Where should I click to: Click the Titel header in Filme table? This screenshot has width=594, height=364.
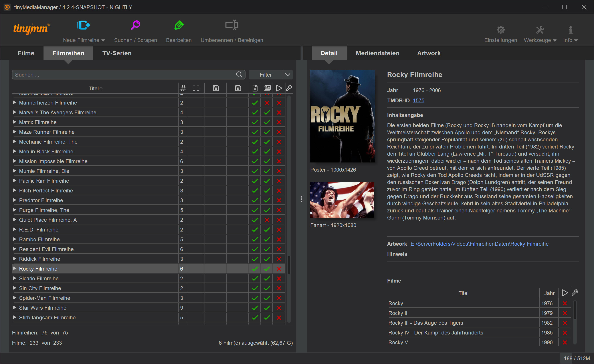463,293
